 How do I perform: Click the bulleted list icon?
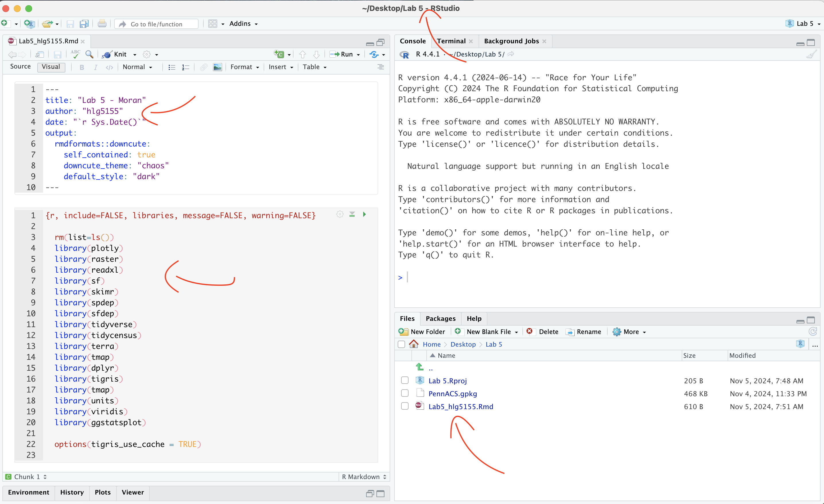pos(172,67)
